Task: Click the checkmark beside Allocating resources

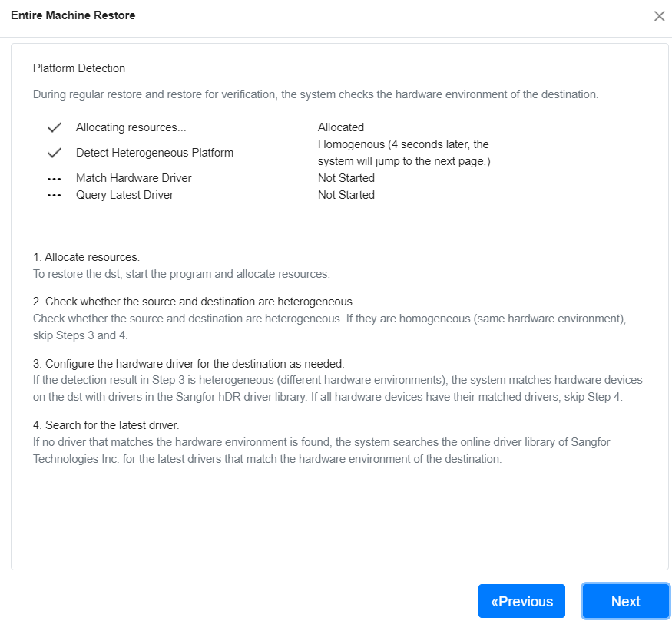Action: pos(54,127)
